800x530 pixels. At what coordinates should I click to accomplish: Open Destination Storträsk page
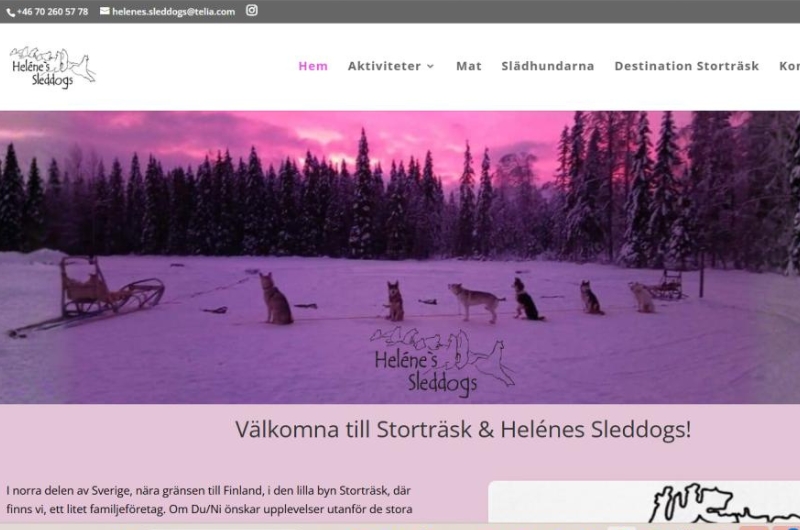click(x=686, y=66)
